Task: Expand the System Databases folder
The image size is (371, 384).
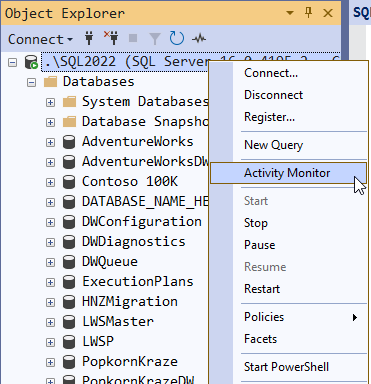Action: click(x=50, y=102)
